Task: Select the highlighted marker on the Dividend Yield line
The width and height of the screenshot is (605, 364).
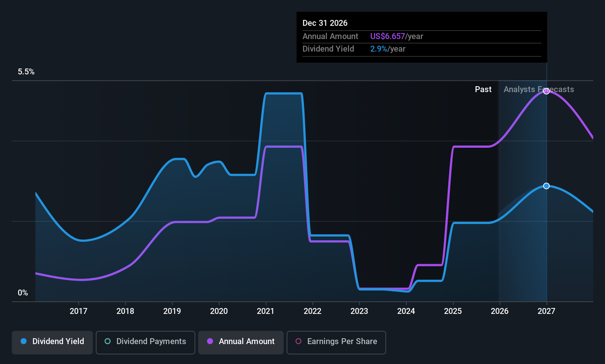Action: [x=546, y=186]
